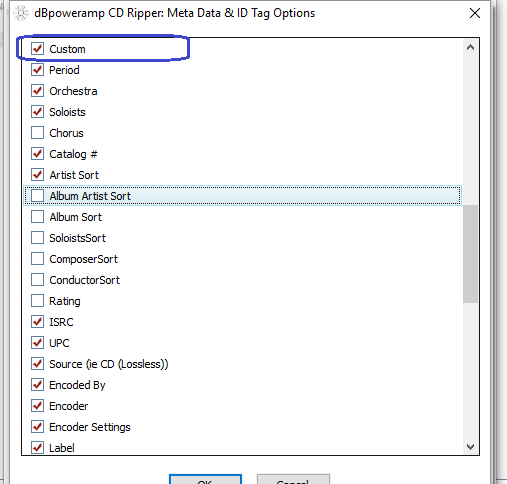Tick the SoloistsSort checkbox
507x484 pixels.
pyautogui.click(x=37, y=238)
